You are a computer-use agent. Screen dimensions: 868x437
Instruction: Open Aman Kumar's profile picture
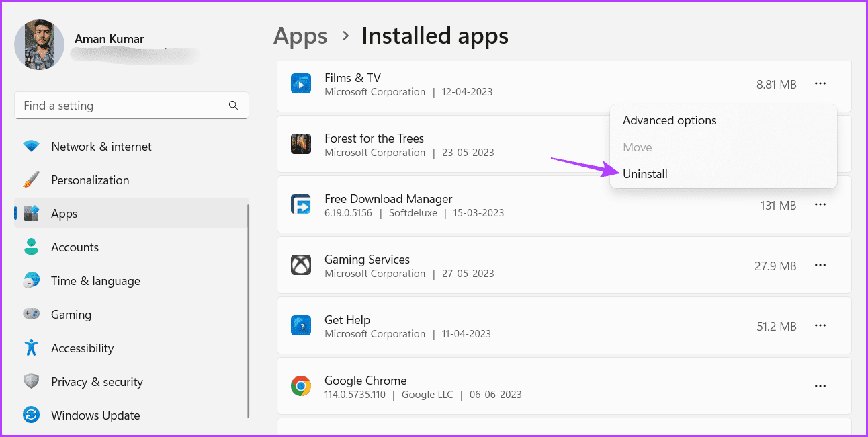(x=39, y=44)
